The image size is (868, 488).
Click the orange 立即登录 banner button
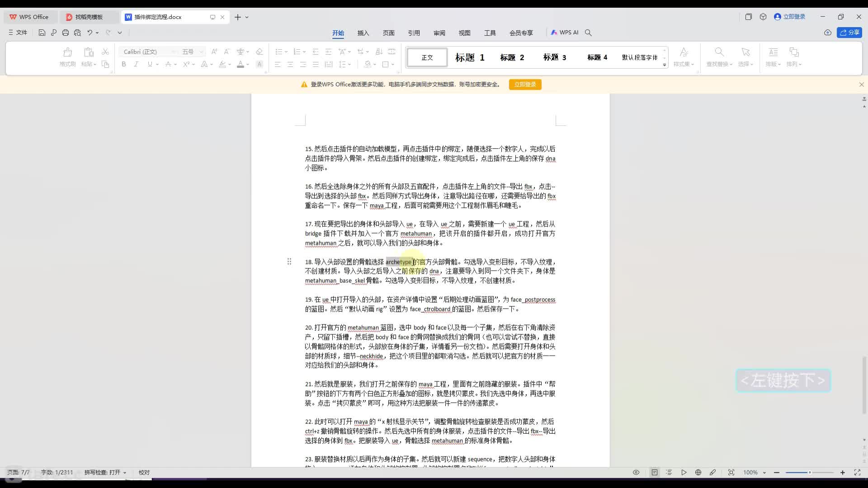tap(525, 84)
